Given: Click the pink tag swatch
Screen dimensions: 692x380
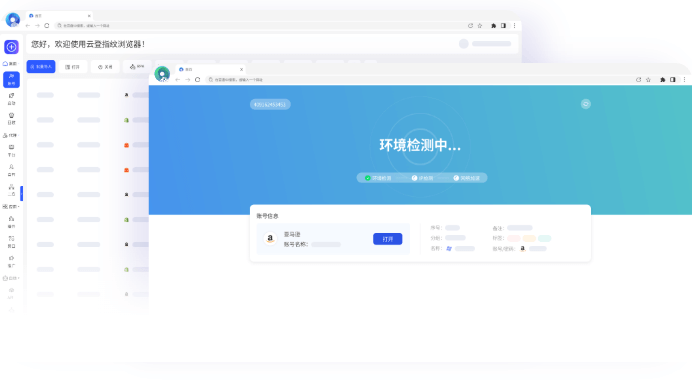Looking at the screenshot, I should point(514,238).
